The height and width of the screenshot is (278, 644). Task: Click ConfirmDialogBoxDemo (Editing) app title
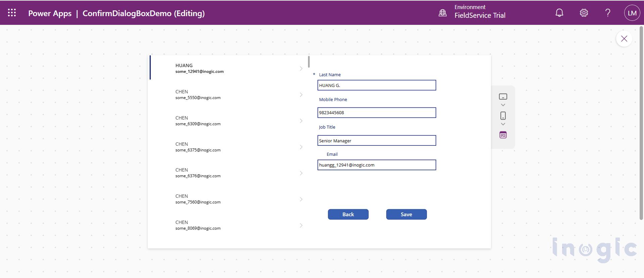click(144, 13)
